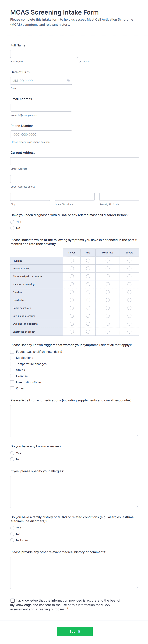Viewport: 148px width, 644px height.
Task: Select No for known allergies
Action: [12, 459]
